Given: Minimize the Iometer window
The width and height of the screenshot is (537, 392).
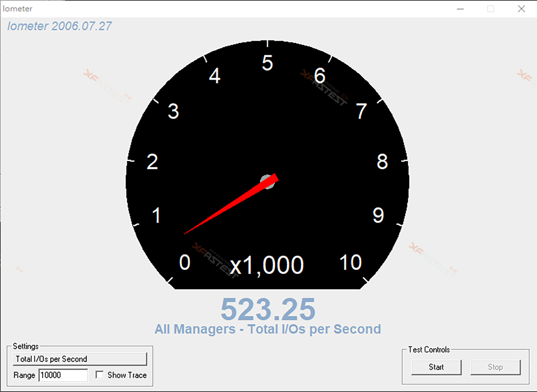Looking at the screenshot, I should click(x=460, y=9).
